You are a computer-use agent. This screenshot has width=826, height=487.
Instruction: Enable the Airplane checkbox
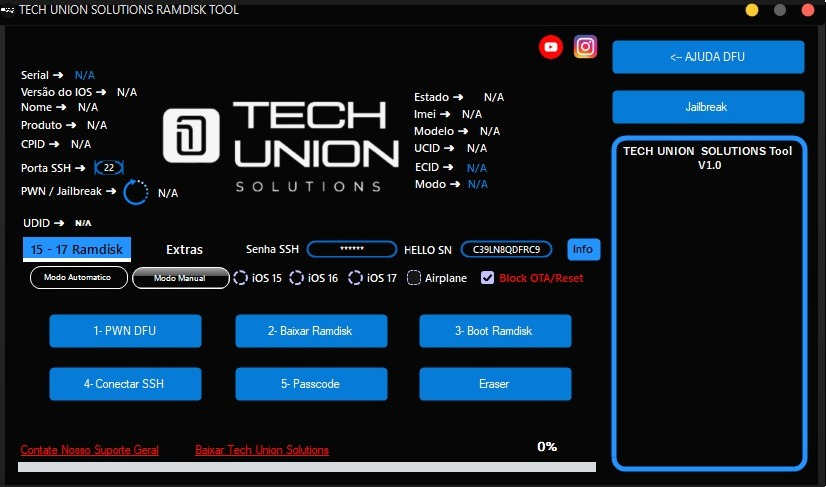point(414,278)
